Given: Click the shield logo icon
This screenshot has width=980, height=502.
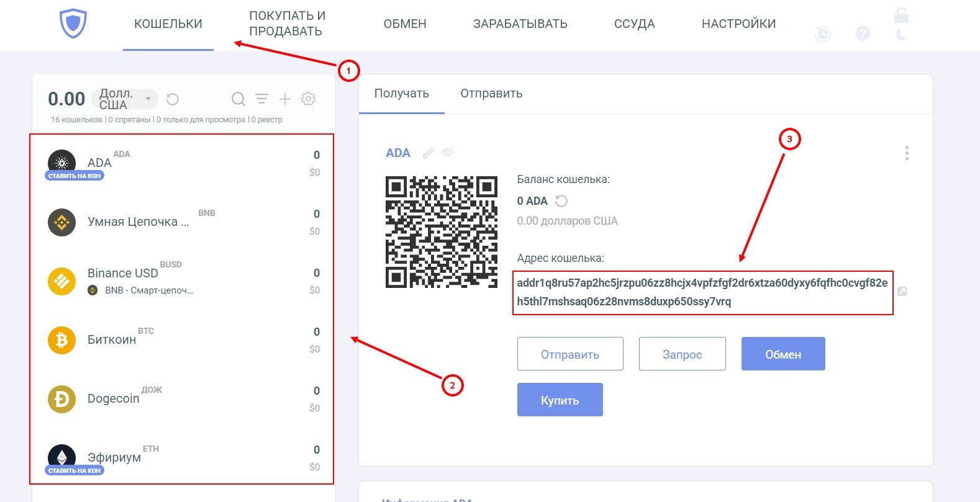Looking at the screenshot, I should click(x=73, y=24).
